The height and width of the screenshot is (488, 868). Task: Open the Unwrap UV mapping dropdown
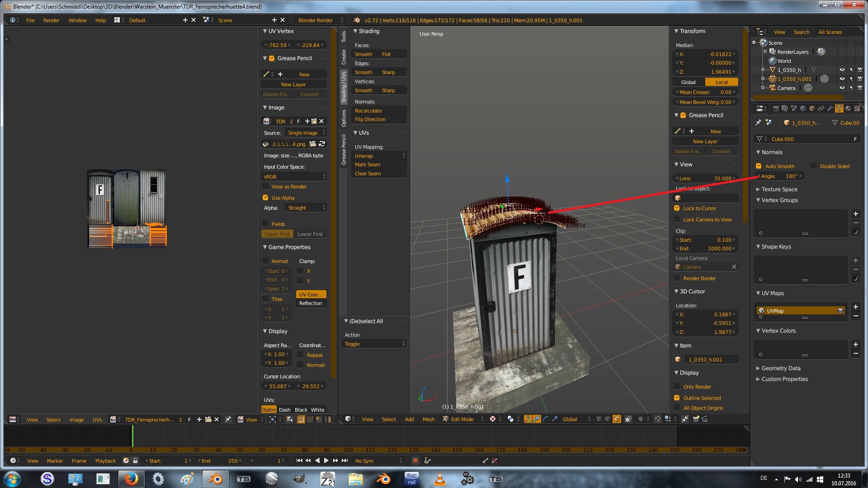[x=379, y=156]
